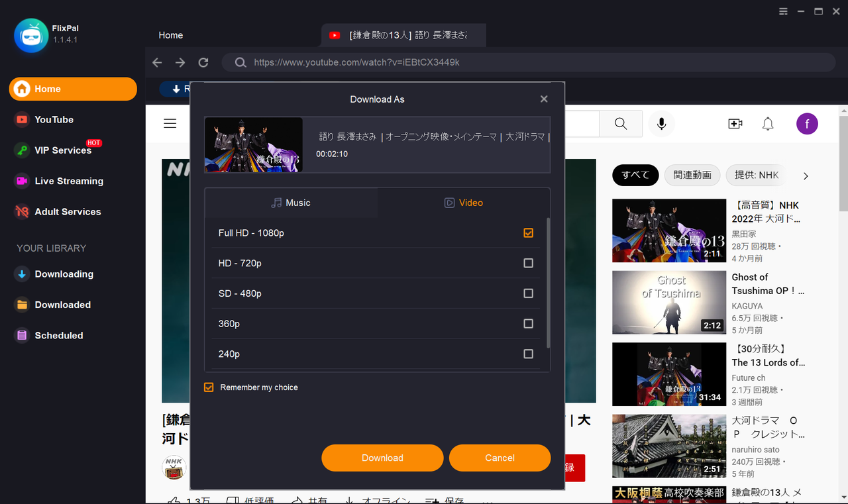Click the Ghost of Tsushima video thumbnail
The image size is (848, 504).
pyautogui.click(x=668, y=302)
